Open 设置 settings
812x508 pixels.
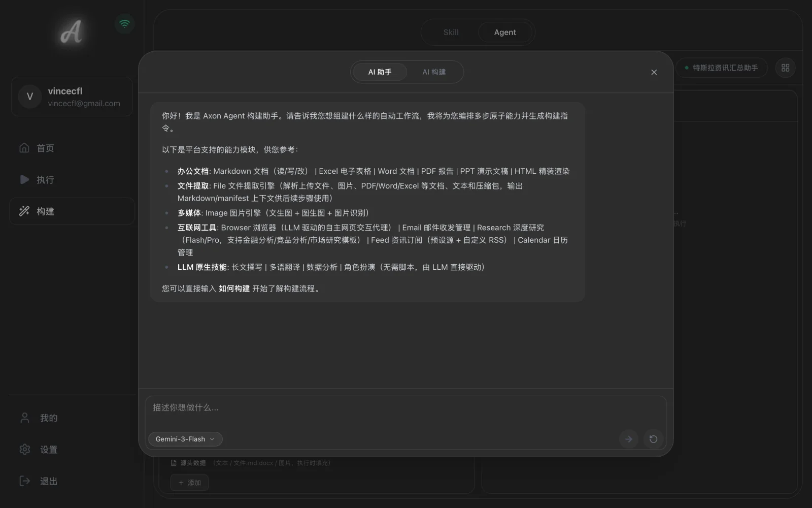(72, 449)
